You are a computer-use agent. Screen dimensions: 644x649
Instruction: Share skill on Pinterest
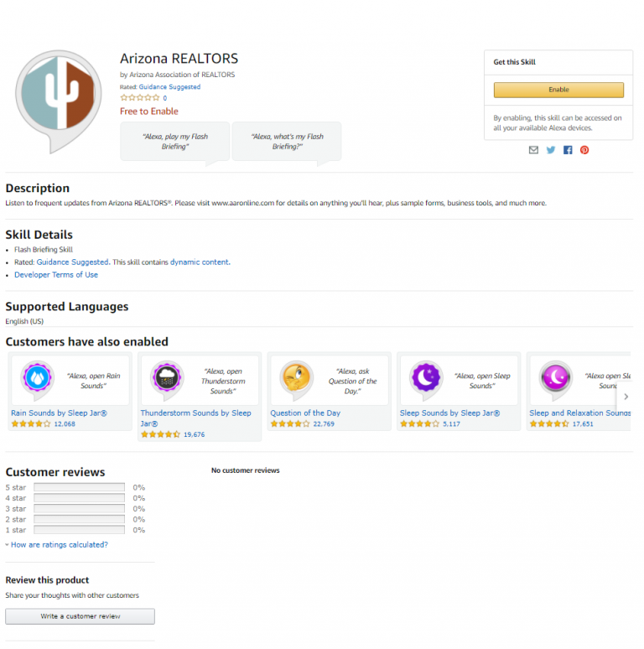coord(584,150)
